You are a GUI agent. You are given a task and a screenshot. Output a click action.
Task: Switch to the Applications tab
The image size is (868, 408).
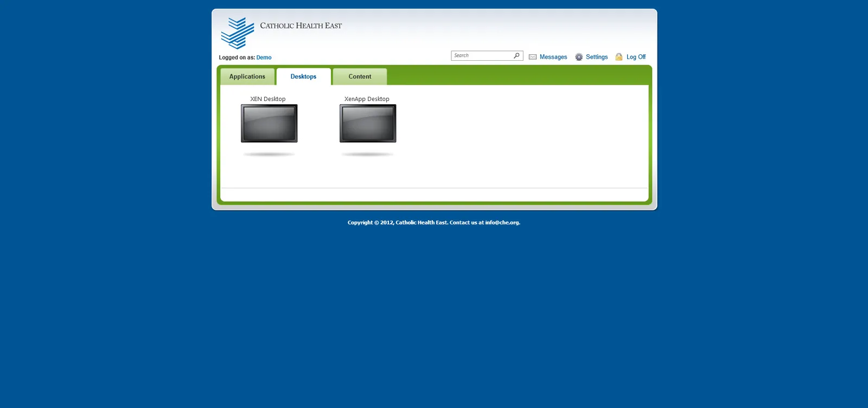247,76
